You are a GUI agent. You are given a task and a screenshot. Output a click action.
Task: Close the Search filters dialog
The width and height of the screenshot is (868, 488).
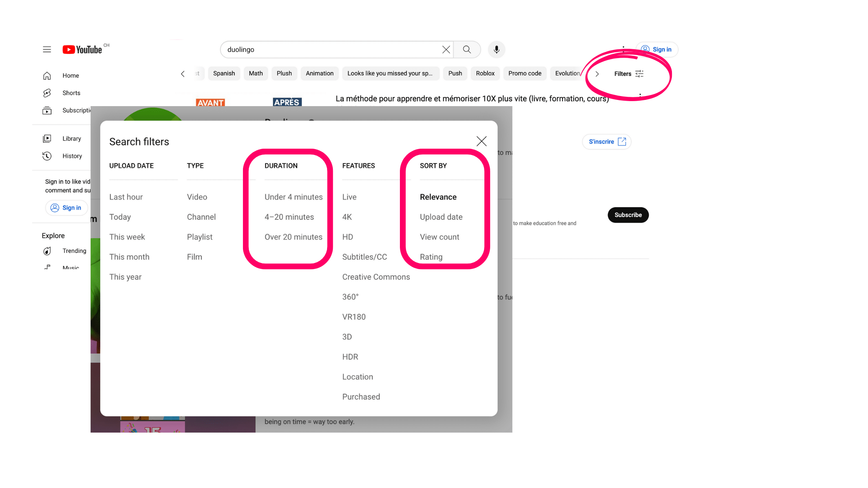pyautogui.click(x=481, y=141)
